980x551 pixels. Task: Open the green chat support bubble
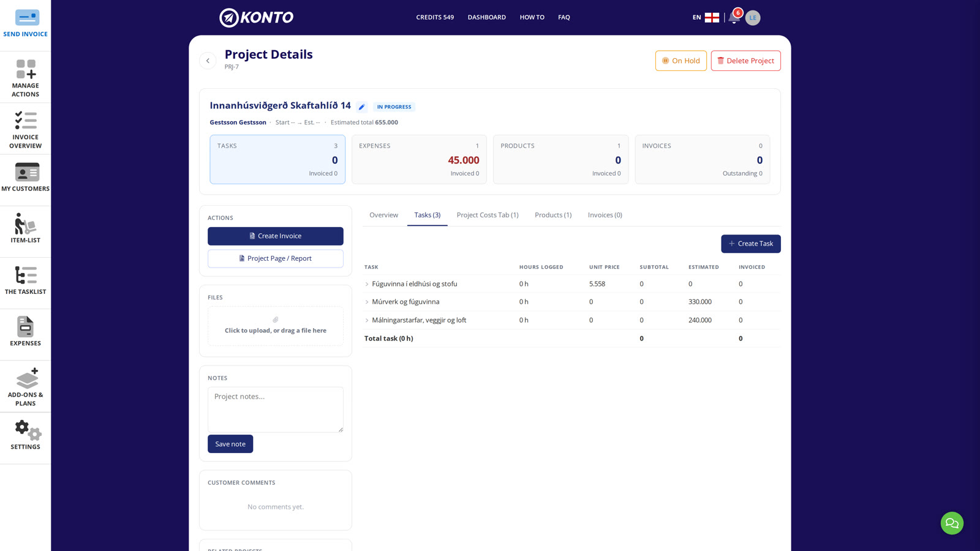[952, 523]
